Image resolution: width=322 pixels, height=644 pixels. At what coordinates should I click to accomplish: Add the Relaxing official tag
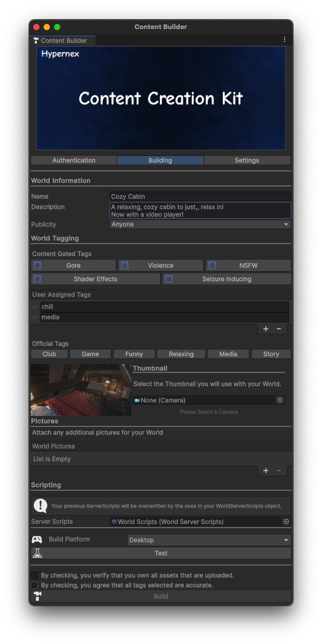181,354
